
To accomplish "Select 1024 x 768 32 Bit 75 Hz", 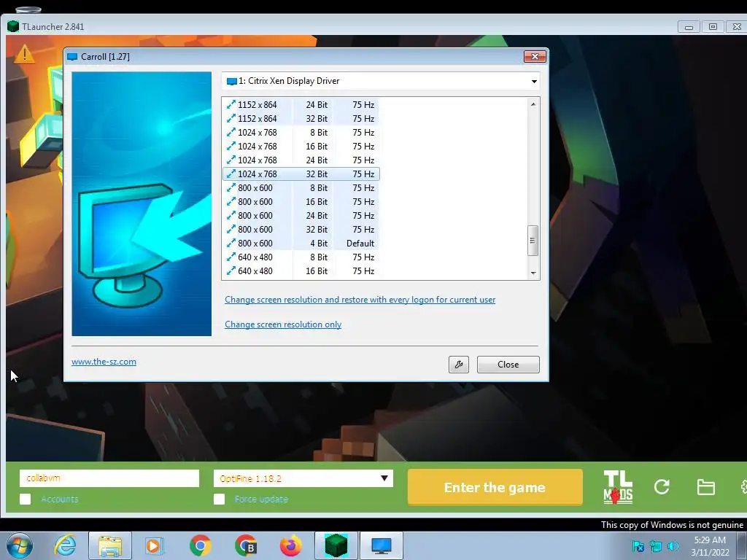I will click(x=301, y=174).
